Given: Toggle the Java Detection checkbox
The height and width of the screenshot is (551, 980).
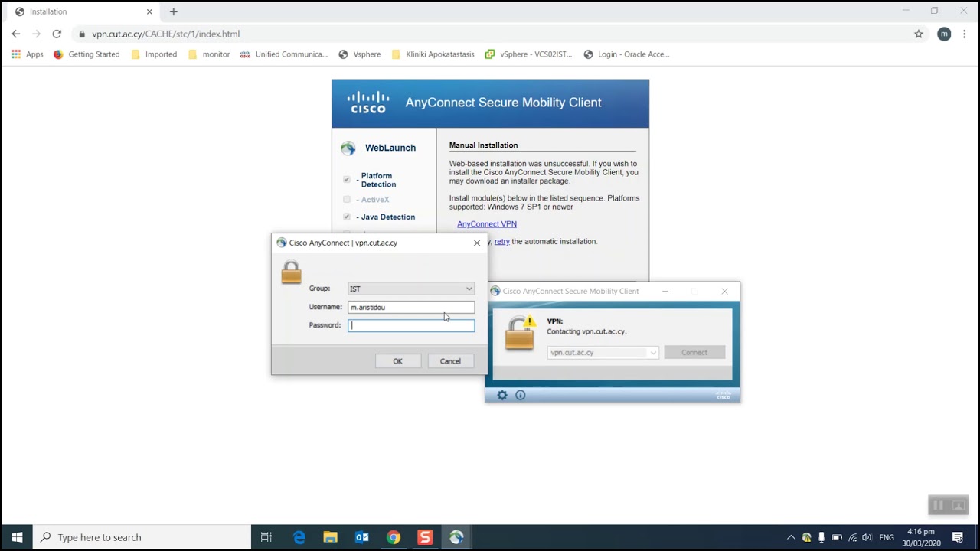Looking at the screenshot, I should click(x=347, y=217).
